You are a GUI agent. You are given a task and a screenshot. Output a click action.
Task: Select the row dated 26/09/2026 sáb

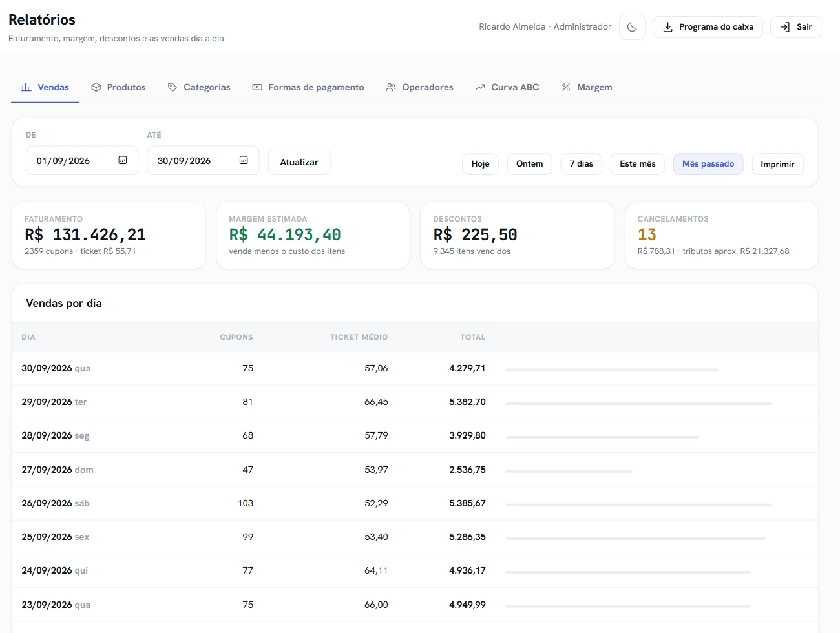(415, 503)
